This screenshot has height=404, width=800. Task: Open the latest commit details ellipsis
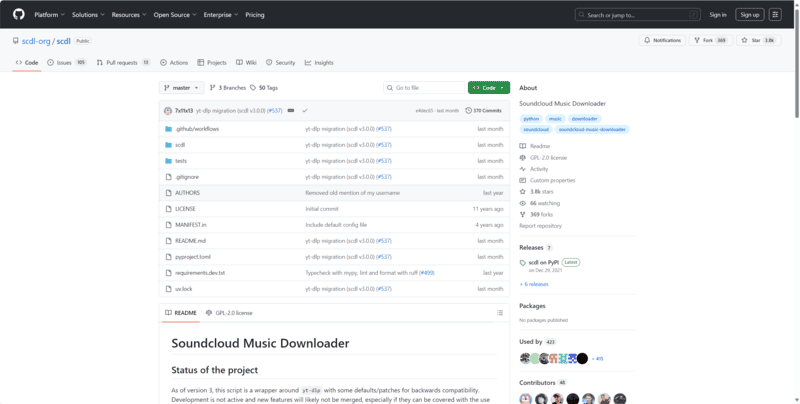click(x=291, y=110)
